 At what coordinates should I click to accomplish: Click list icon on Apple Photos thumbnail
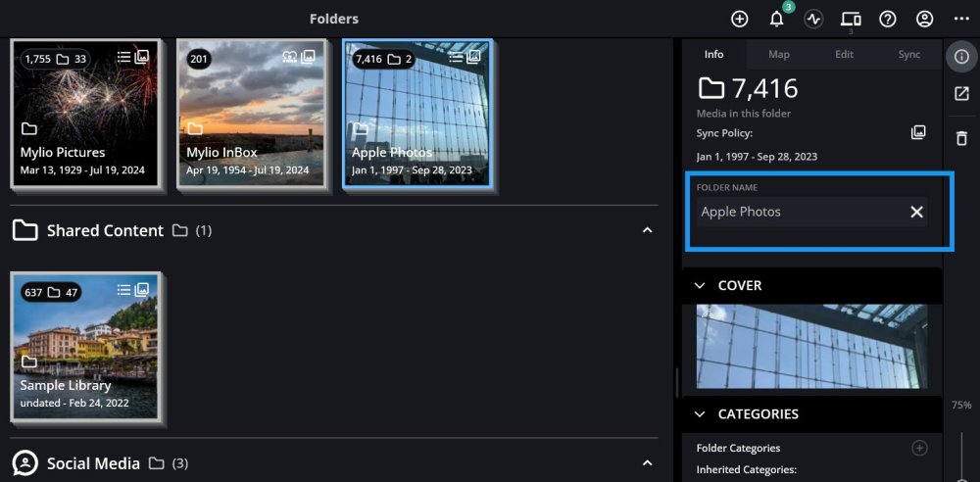456,57
